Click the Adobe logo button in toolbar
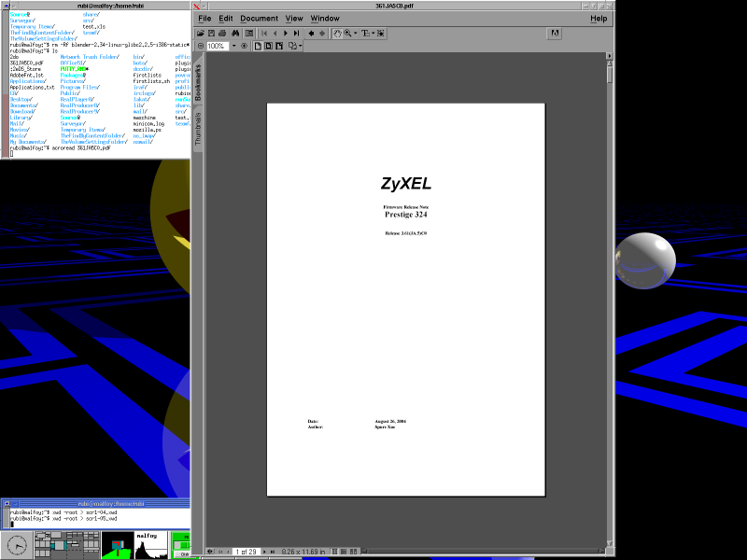747x560 pixels. coord(555,34)
